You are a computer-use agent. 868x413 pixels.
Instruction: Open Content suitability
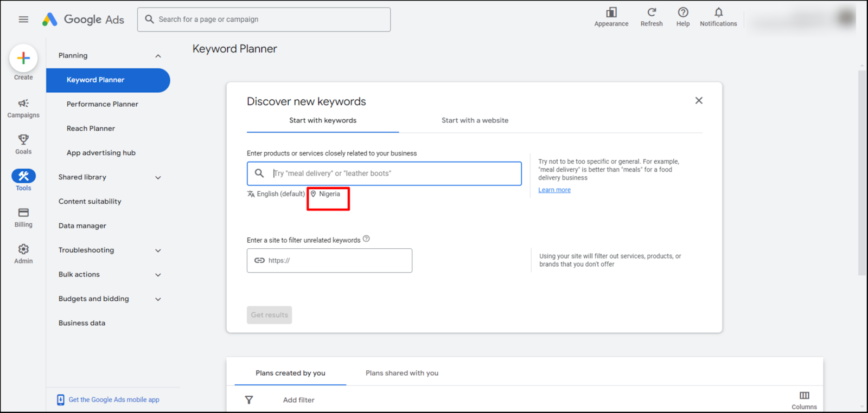(90, 202)
